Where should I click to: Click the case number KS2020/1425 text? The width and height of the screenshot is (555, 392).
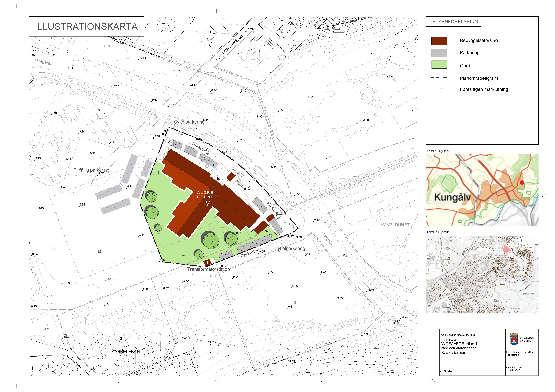coord(514,370)
